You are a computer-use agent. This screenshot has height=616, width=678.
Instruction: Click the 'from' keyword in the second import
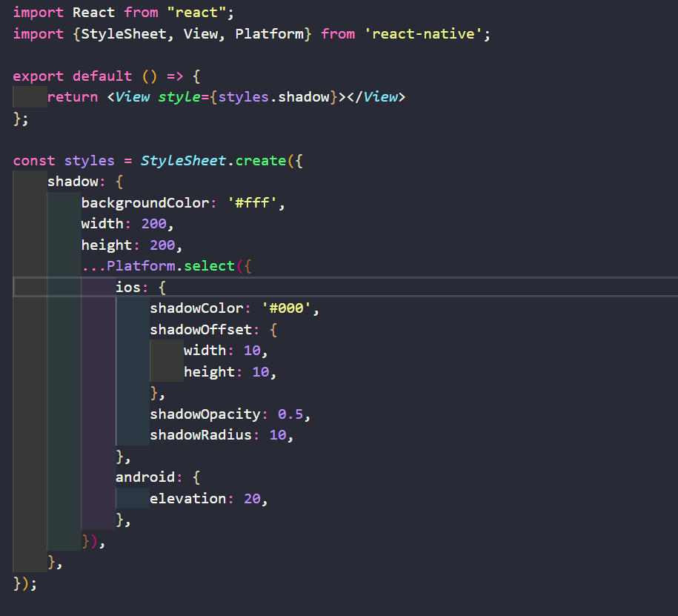point(338,34)
